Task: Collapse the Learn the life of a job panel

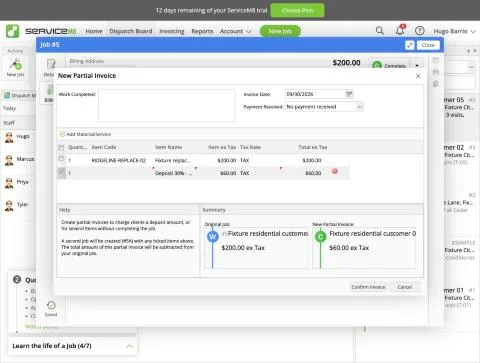Action: coord(130,346)
